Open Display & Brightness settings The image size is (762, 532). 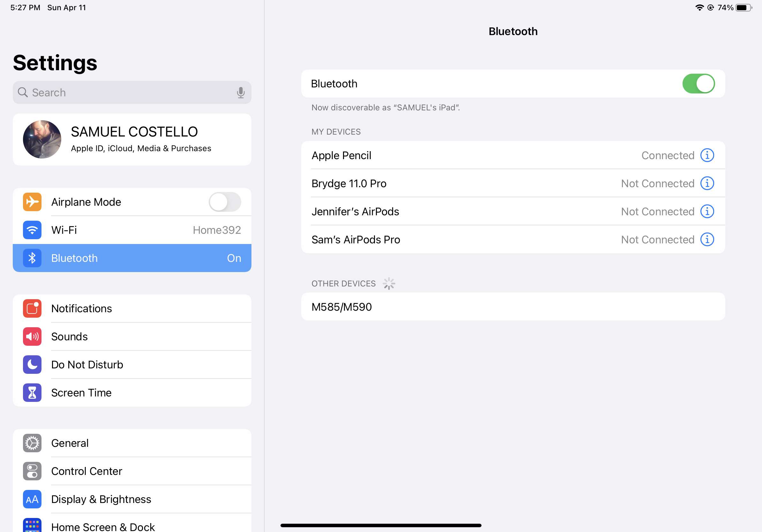(132, 499)
